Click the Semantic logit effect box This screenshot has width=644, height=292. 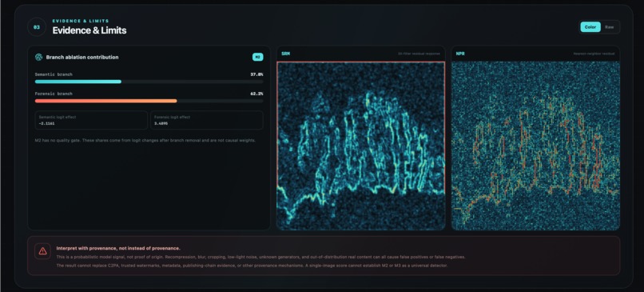[x=91, y=120]
